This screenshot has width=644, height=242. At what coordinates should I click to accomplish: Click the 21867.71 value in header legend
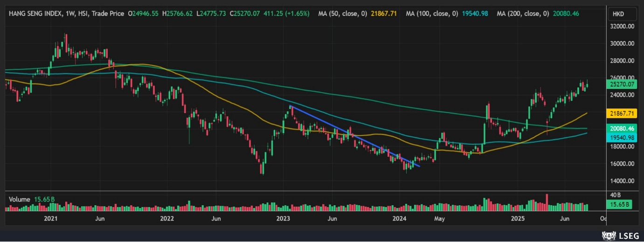tap(384, 14)
